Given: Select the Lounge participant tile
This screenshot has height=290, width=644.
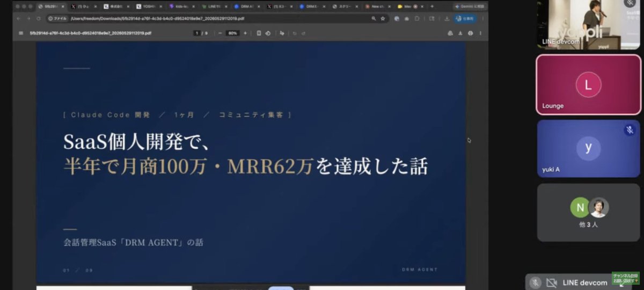Looking at the screenshot, I should pyautogui.click(x=589, y=84).
